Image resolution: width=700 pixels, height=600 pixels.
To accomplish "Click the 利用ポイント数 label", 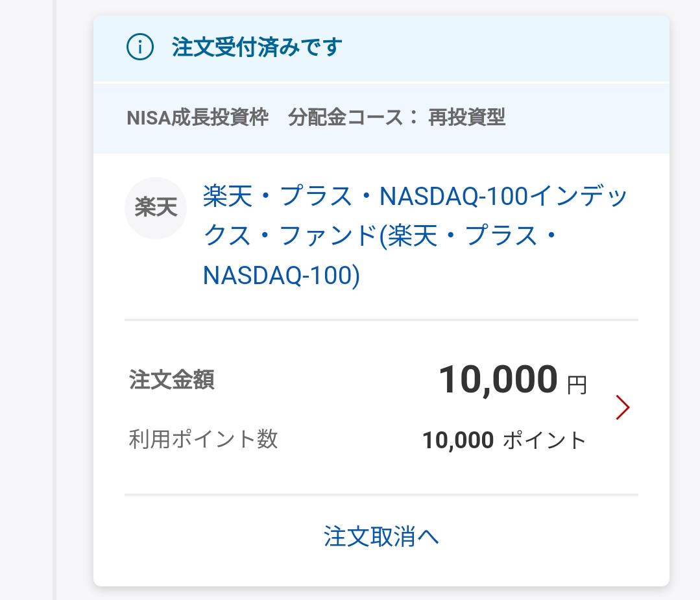I will tap(204, 439).
